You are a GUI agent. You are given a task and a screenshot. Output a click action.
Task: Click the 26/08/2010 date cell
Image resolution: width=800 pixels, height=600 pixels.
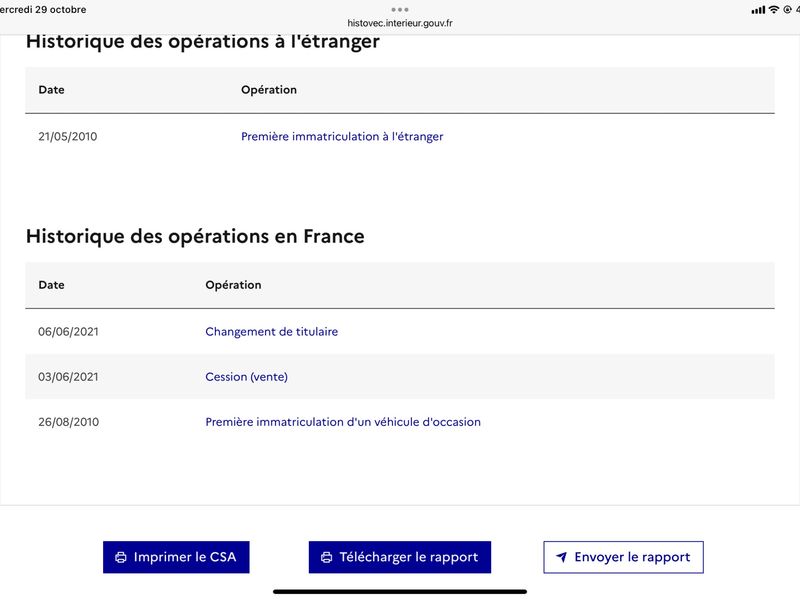(x=68, y=422)
